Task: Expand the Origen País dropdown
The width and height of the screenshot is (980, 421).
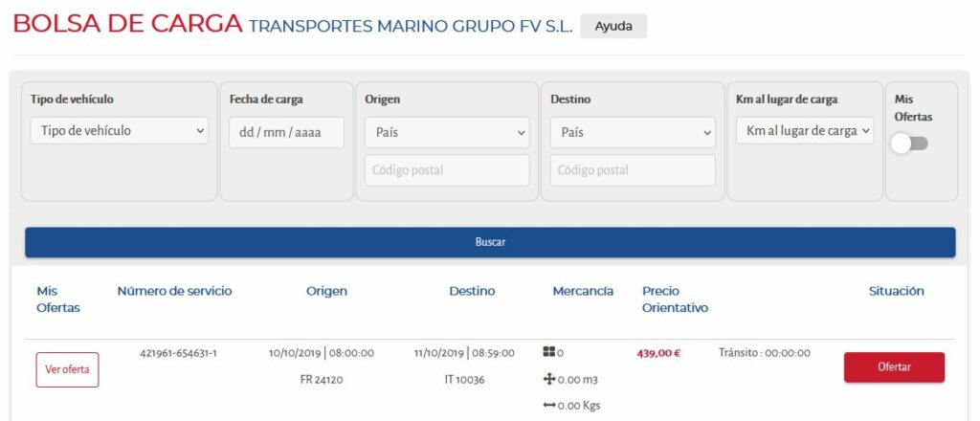Action: click(x=447, y=132)
